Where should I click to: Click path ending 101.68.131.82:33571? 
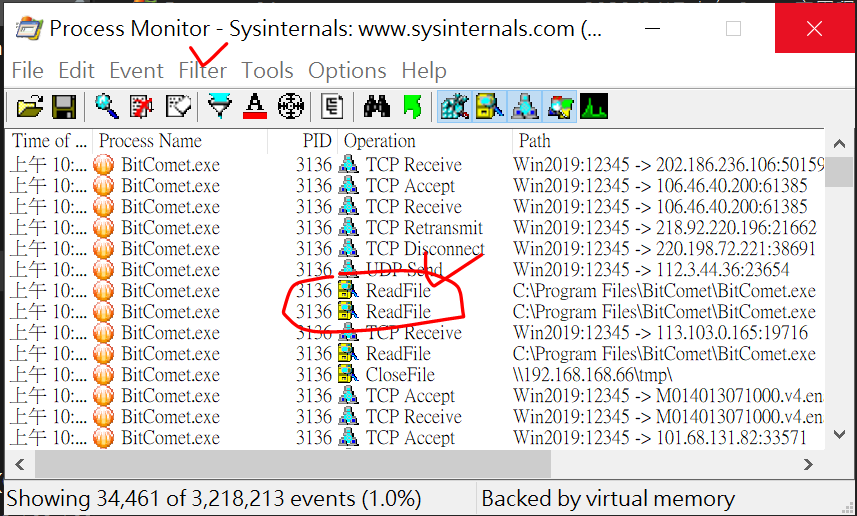[660, 438]
